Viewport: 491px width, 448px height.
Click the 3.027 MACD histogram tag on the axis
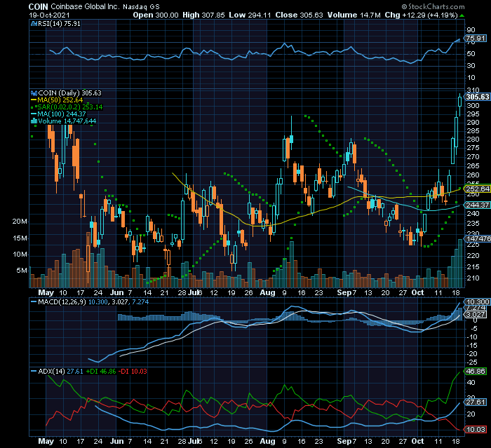476,314
